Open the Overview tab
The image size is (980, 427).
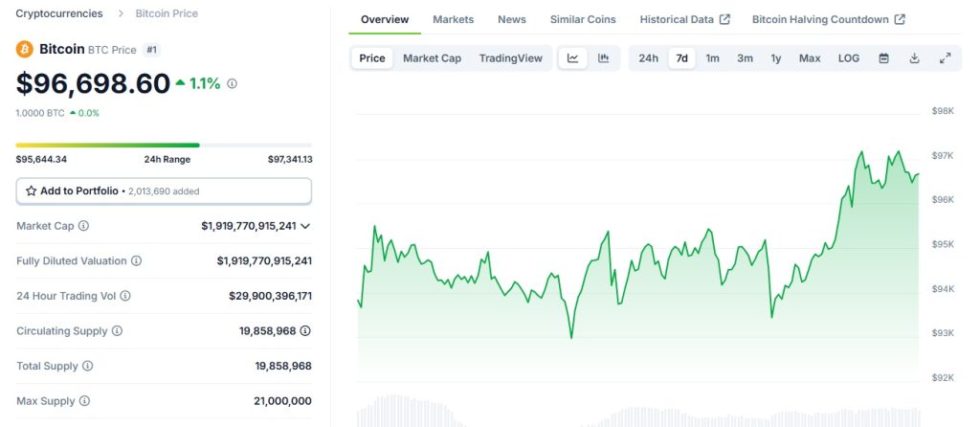point(385,19)
